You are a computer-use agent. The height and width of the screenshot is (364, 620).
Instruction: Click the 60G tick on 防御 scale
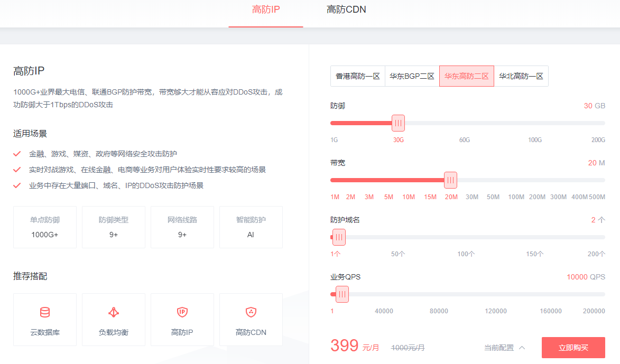pyautogui.click(x=464, y=140)
